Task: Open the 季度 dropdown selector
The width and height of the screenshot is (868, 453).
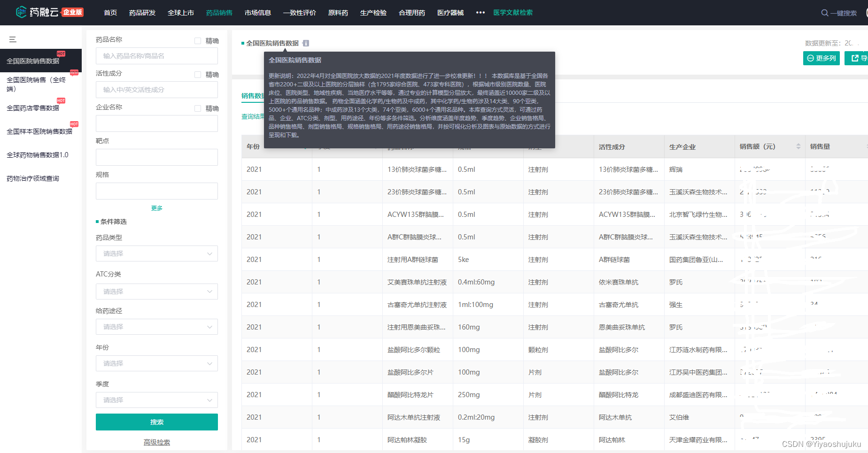Action: 157,400
